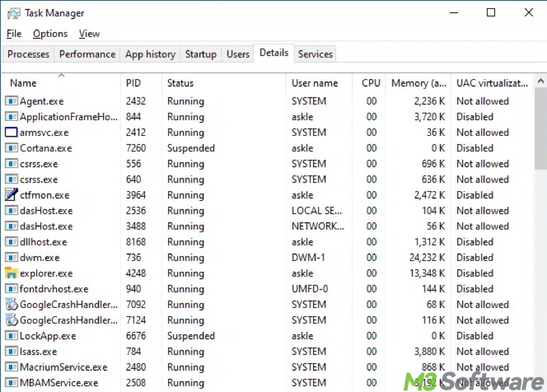Click the icon of dasHost.exe PID 2536
Image resolution: width=547 pixels, height=392 pixels.
click(x=11, y=210)
